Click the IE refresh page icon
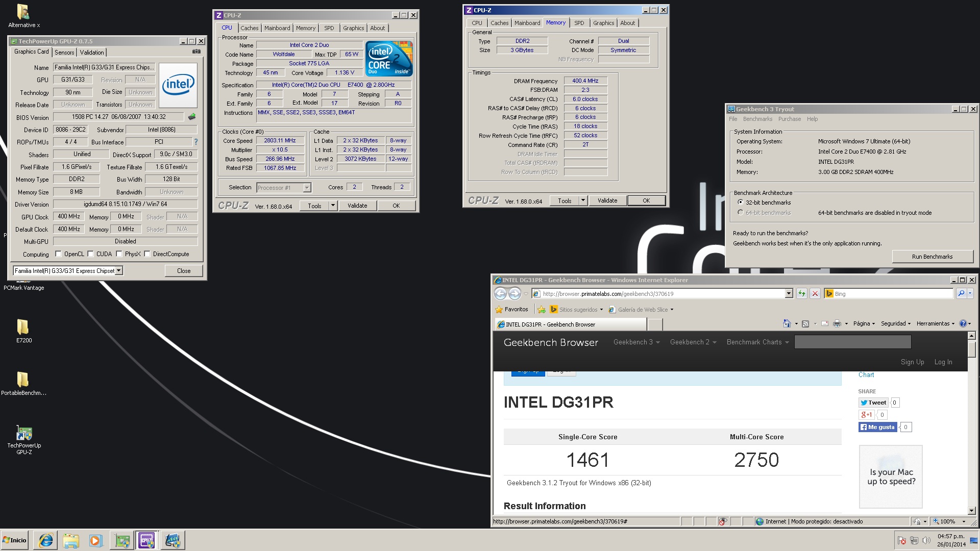Screen dimensions: 980x551 coord(801,293)
